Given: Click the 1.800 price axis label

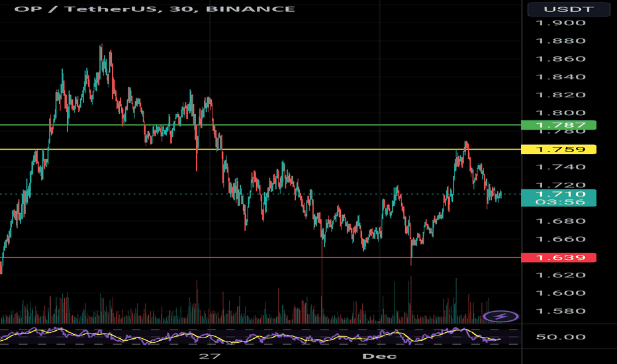Looking at the screenshot, I should 561,113.
